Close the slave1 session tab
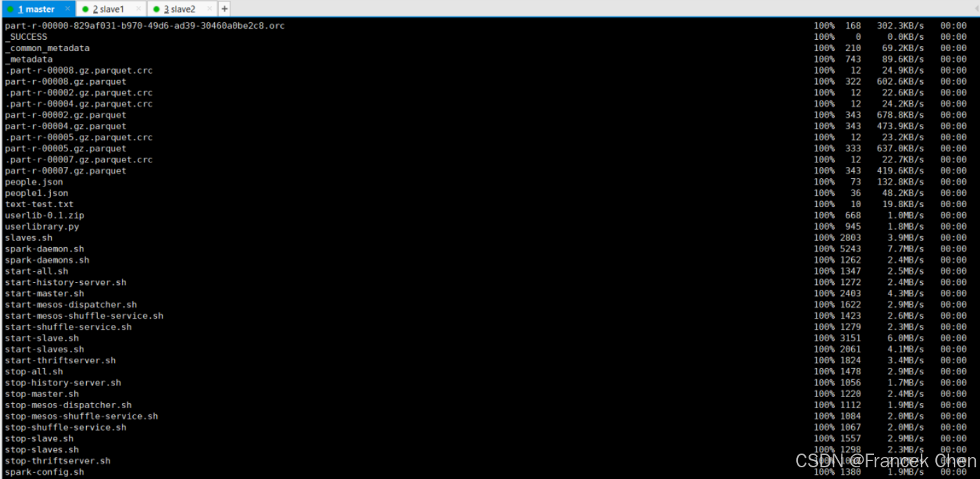This screenshot has width=980, height=479. 138,9
